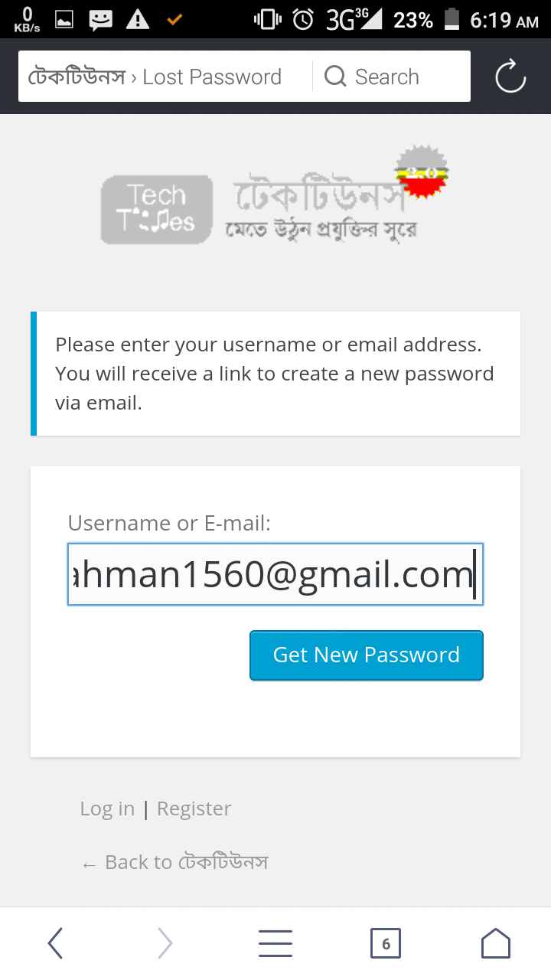This screenshot has height=980, width=551.
Task: Open the browser hamburger menu
Action: point(275,943)
